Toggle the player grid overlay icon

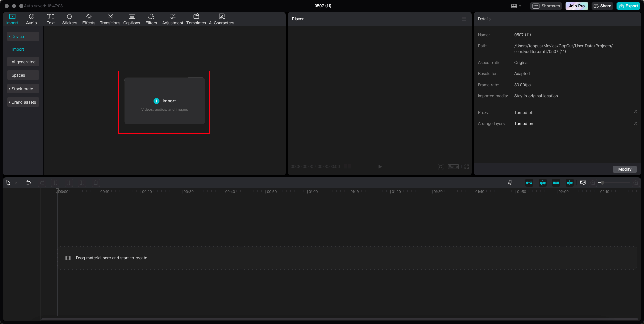(x=348, y=167)
